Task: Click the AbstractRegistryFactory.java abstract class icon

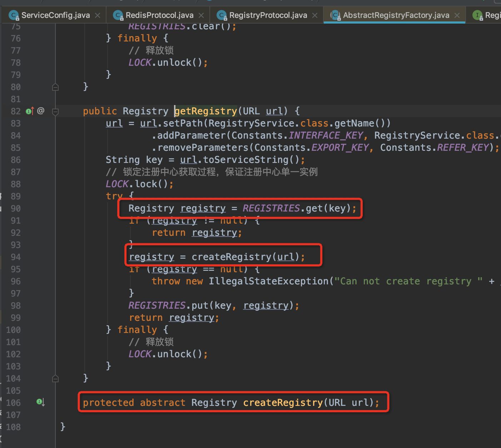Action: pos(335,15)
